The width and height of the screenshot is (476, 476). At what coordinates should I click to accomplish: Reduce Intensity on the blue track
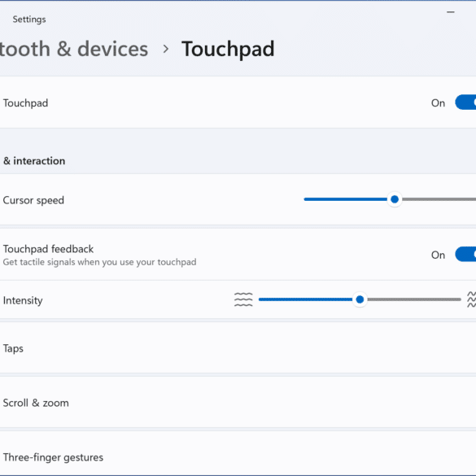pos(305,299)
